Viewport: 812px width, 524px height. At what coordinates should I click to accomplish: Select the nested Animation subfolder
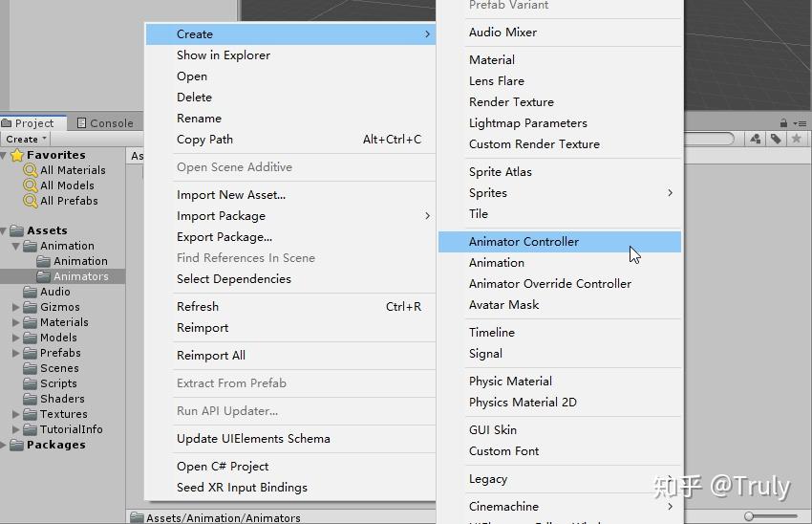tap(81, 261)
